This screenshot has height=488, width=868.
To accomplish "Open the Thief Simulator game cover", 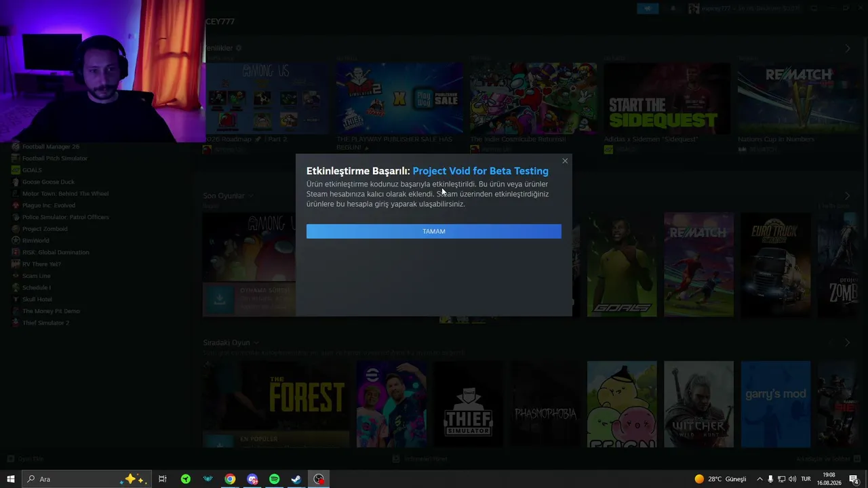I will 468,405.
